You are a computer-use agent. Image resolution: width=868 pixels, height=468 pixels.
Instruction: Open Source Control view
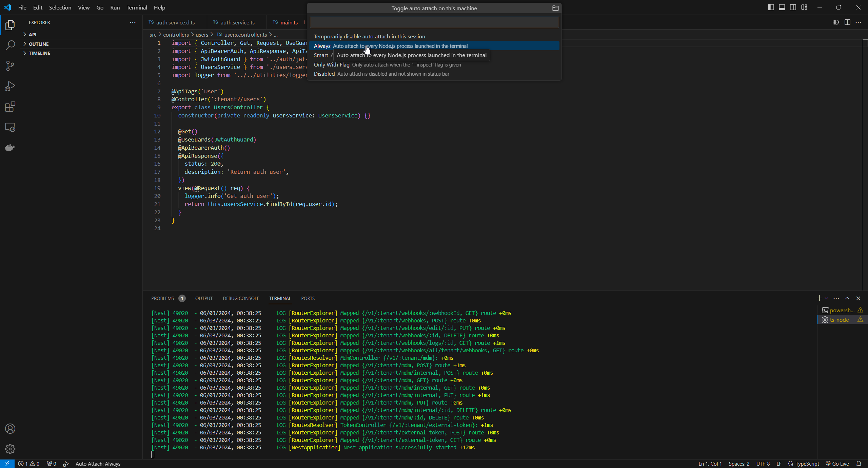[x=10, y=66]
